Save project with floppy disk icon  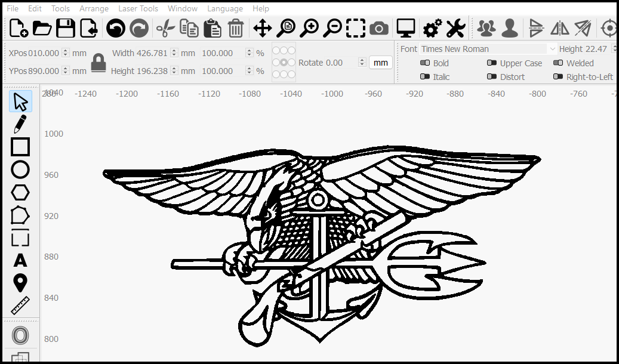coord(66,29)
